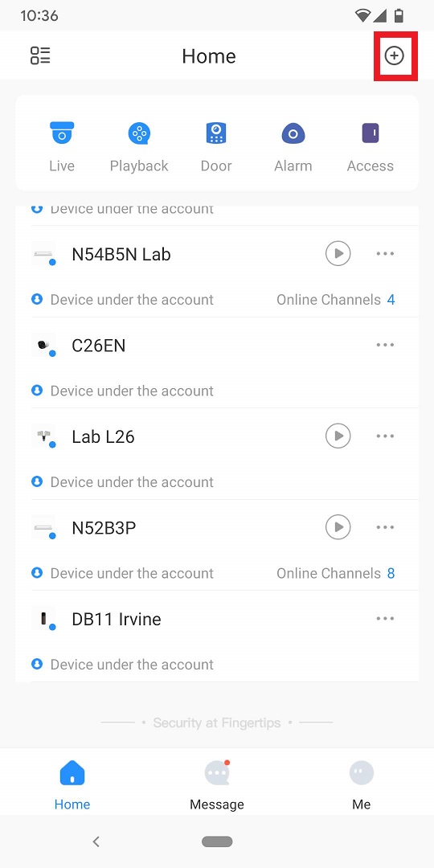Open the Access control icon
The width and height of the screenshot is (434, 868).
(371, 133)
